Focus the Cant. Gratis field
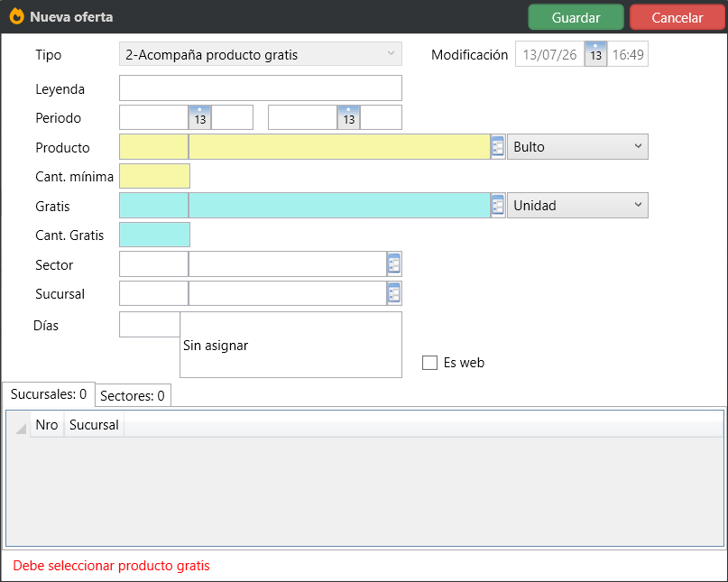The image size is (728, 582). [x=154, y=235]
